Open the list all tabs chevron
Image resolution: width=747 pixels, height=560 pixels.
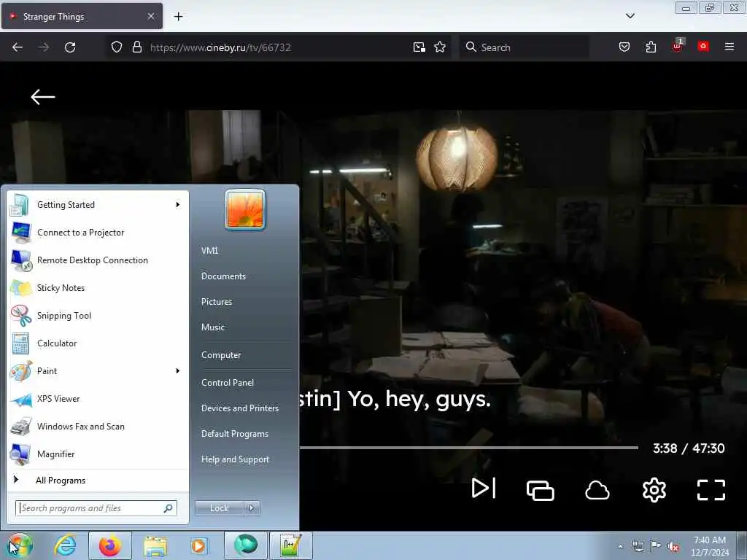click(x=630, y=16)
